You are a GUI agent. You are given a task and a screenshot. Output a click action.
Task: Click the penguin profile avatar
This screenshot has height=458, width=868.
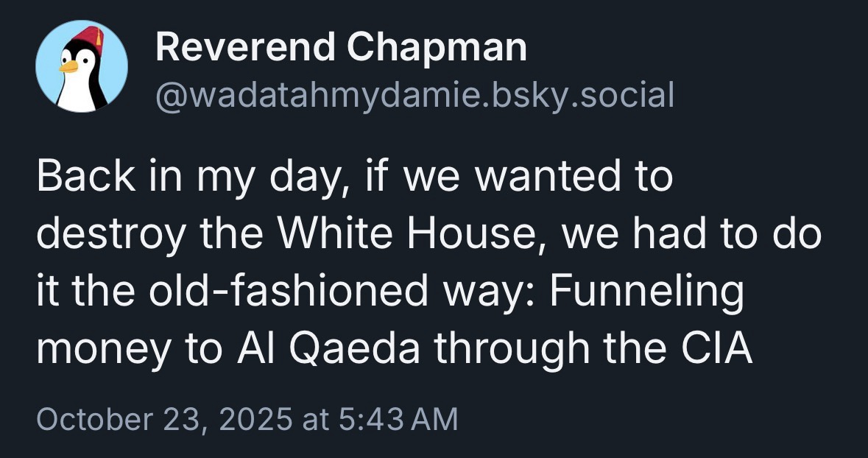[x=82, y=67]
